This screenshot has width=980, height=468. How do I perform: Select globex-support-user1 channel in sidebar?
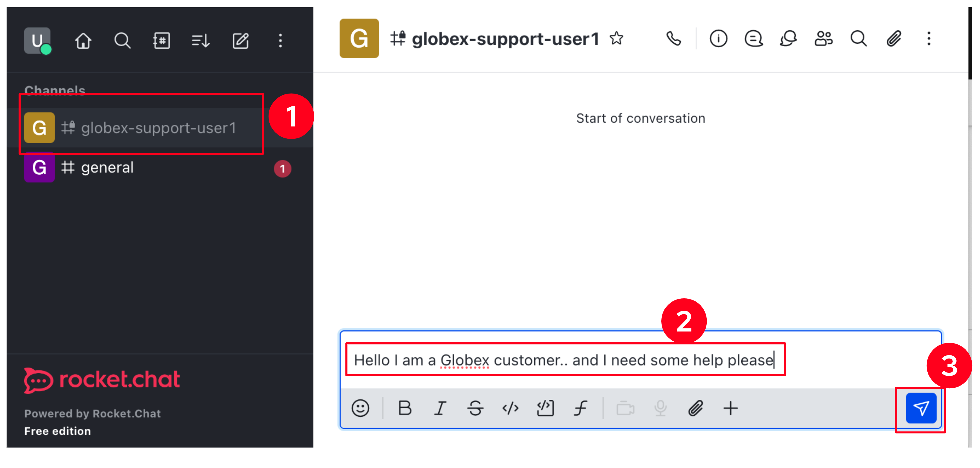point(160,128)
